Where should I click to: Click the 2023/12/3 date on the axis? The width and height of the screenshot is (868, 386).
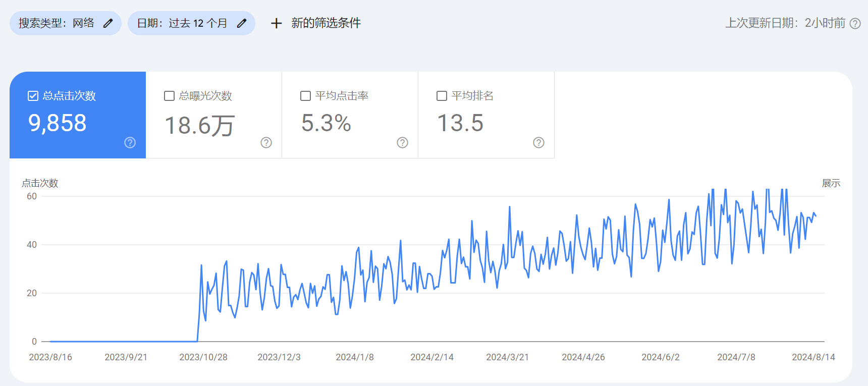pos(279,357)
